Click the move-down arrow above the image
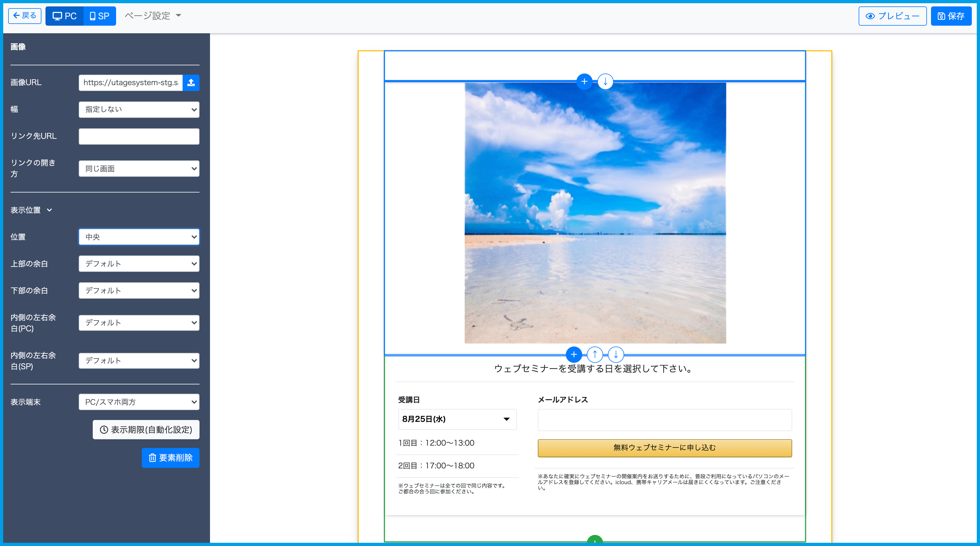The width and height of the screenshot is (980, 546). (605, 81)
